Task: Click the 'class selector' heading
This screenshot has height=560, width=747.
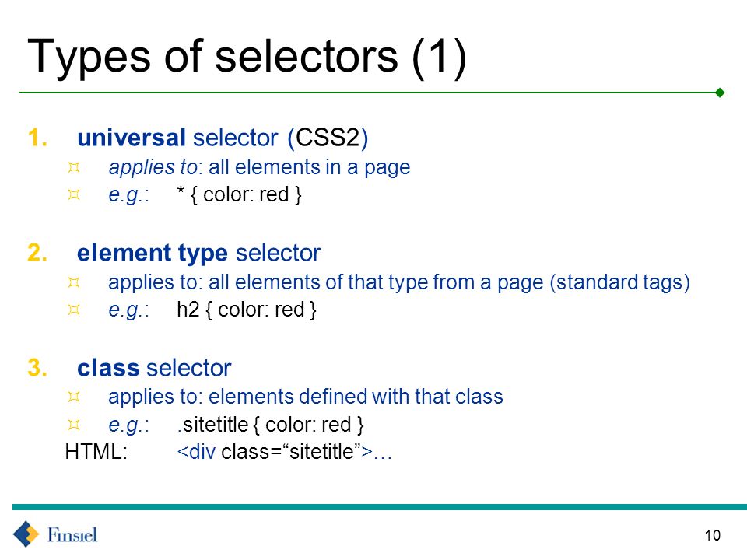Action: 154,368
